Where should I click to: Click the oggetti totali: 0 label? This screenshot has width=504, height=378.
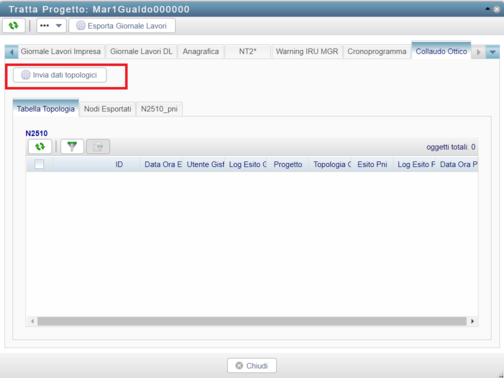tap(451, 147)
